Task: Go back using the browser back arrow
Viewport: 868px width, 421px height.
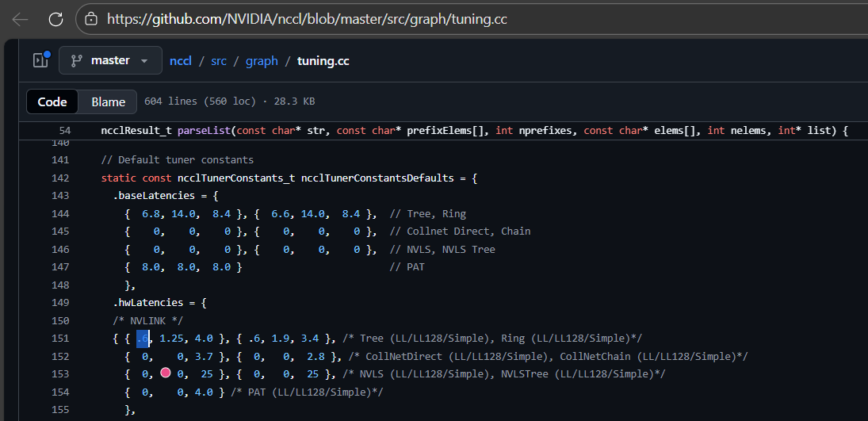Action: point(20,19)
